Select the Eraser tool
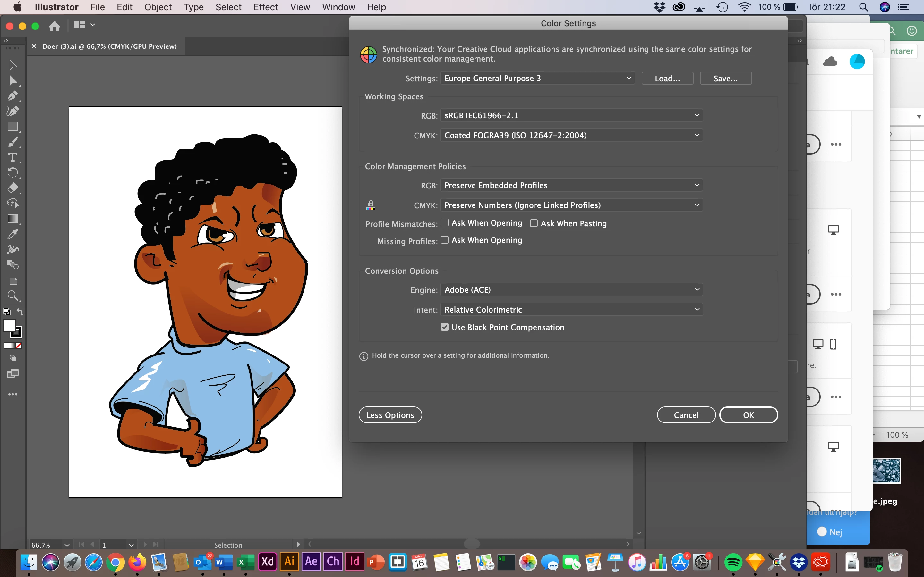This screenshot has width=924, height=577. (13, 188)
